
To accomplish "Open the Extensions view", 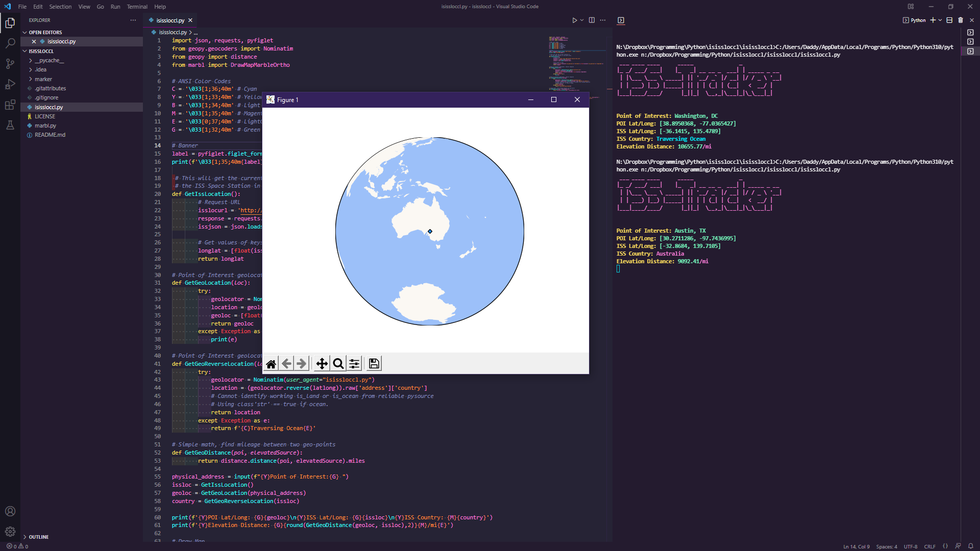I will point(10,105).
